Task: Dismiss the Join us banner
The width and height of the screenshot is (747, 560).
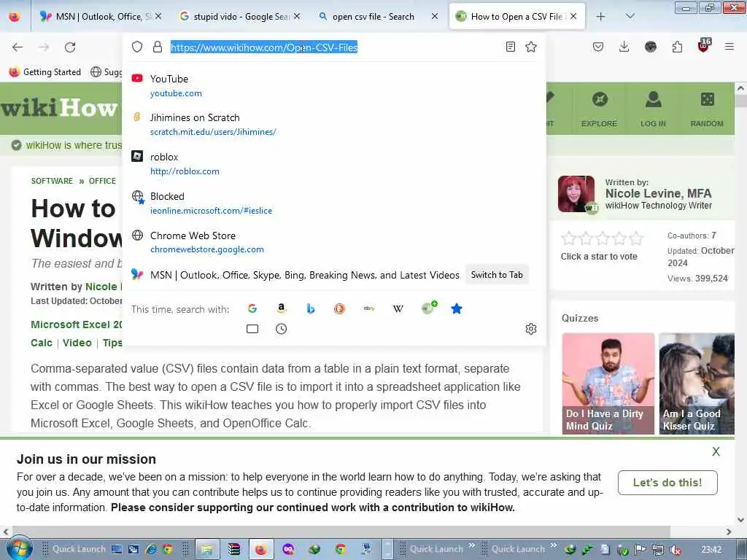Action: click(x=716, y=451)
